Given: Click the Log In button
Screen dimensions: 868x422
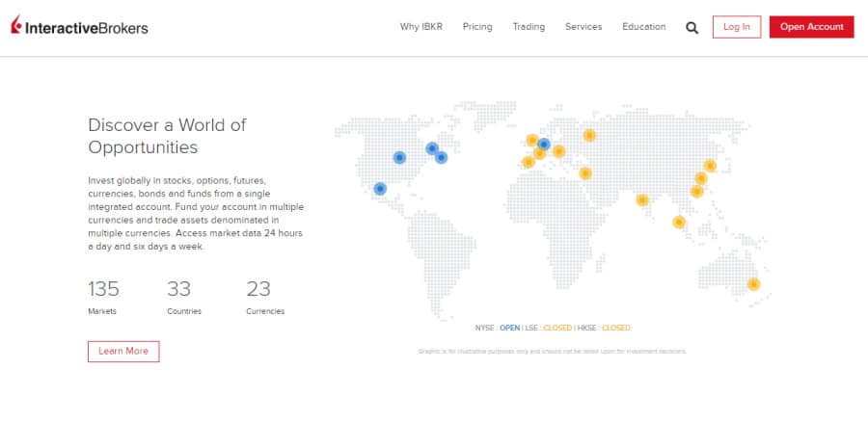Looking at the screenshot, I should 737,27.
